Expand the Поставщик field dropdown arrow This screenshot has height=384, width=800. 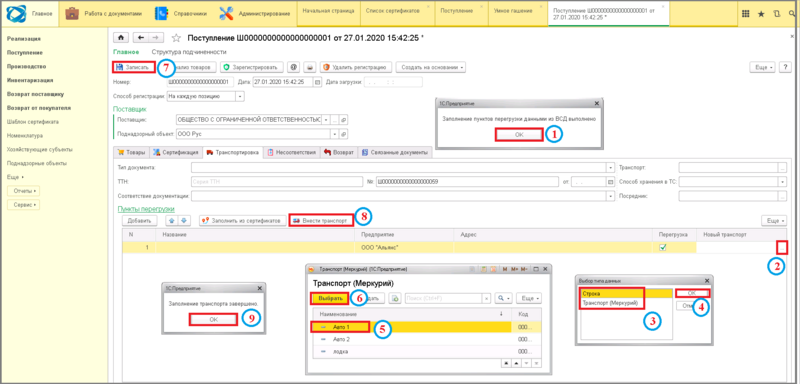pyautogui.click(x=326, y=120)
